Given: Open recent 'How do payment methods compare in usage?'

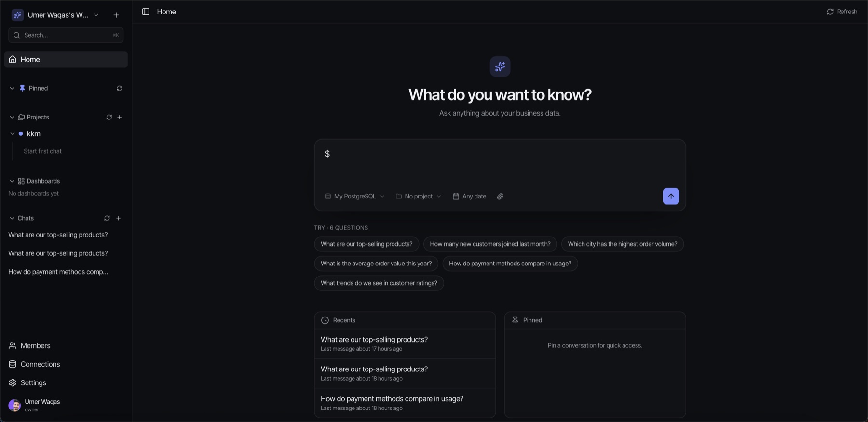Looking at the screenshot, I should [405, 403].
